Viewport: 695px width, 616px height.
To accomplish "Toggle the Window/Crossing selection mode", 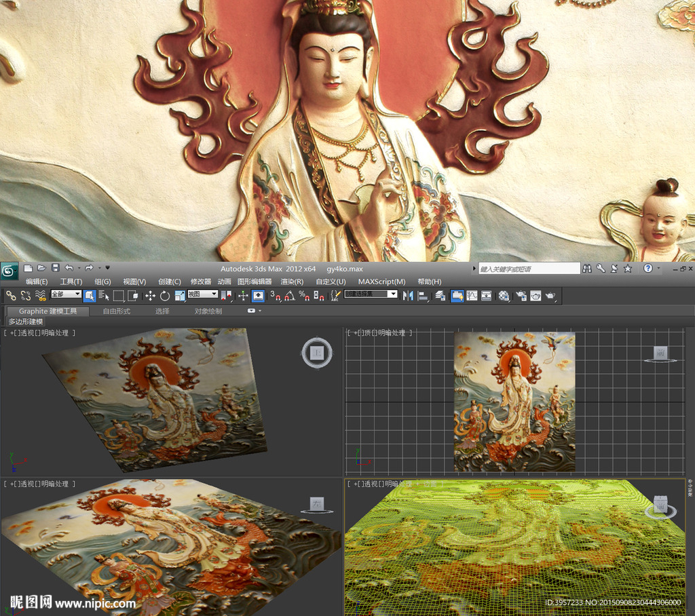I will tap(132, 296).
